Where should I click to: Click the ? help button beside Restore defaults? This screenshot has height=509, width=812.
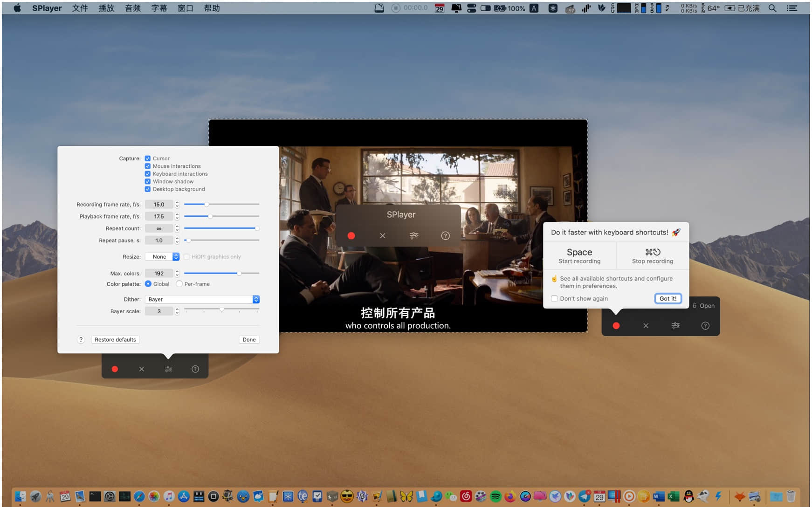(81, 340)
